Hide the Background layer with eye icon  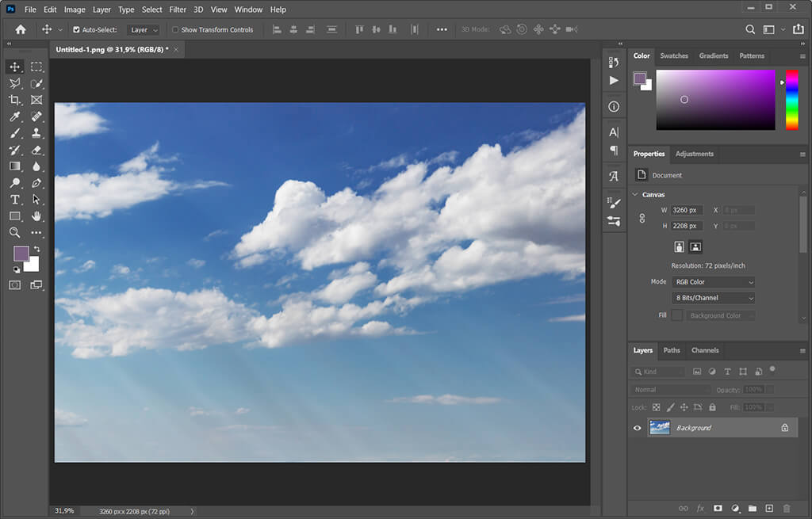point(637,428)
